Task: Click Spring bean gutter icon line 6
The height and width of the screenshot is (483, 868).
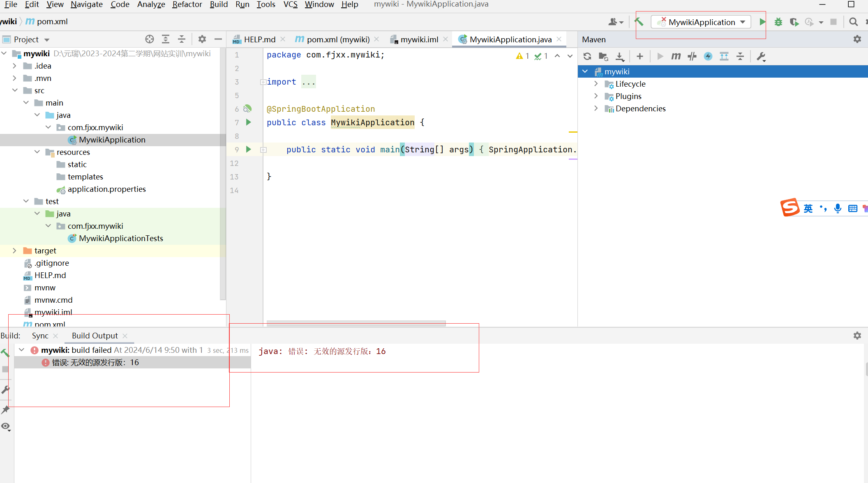Action: point(247,109)
